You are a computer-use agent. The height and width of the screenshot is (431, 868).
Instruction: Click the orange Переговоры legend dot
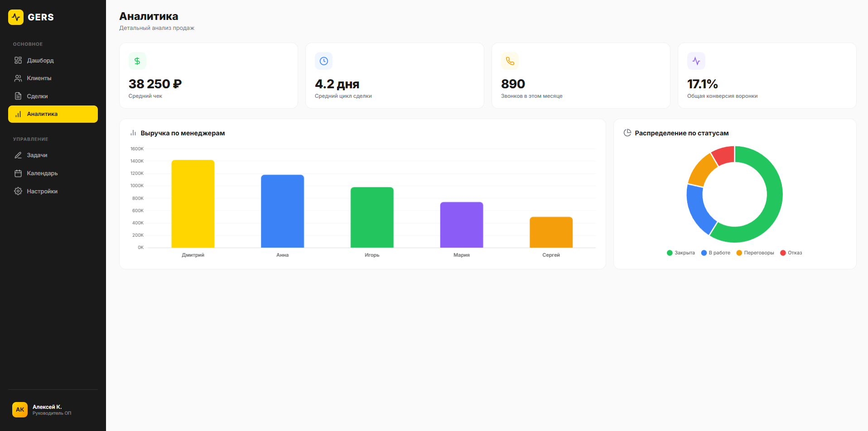point(739,253)
